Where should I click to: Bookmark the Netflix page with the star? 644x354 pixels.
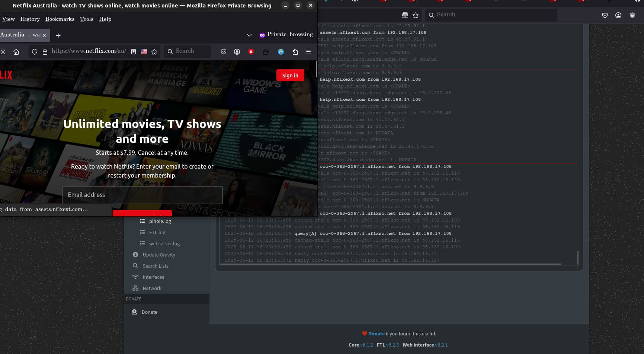coord(154,52)
